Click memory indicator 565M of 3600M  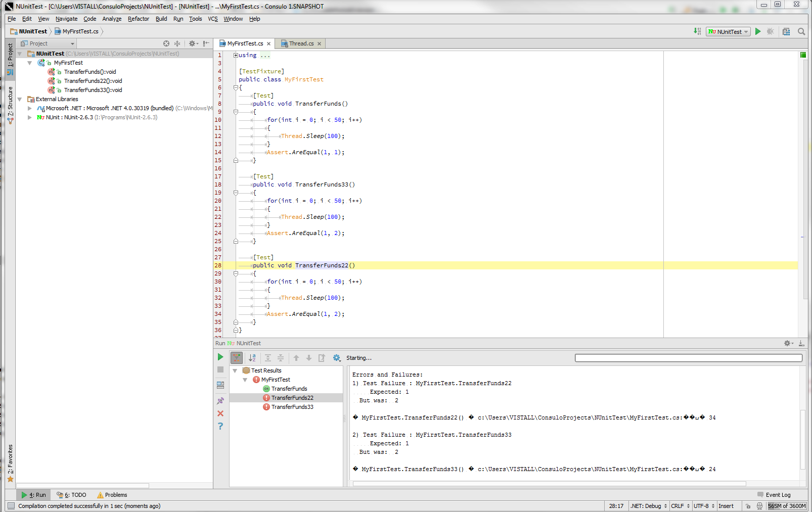point(787,506)
